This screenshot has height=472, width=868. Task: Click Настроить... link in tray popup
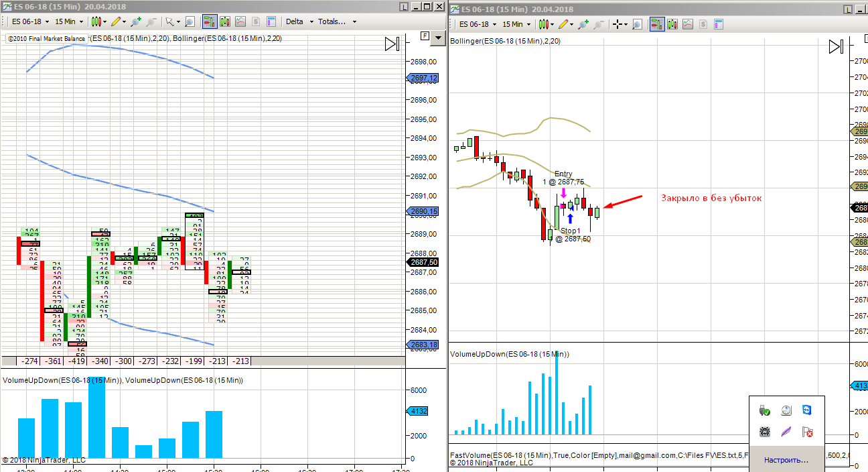786,460
